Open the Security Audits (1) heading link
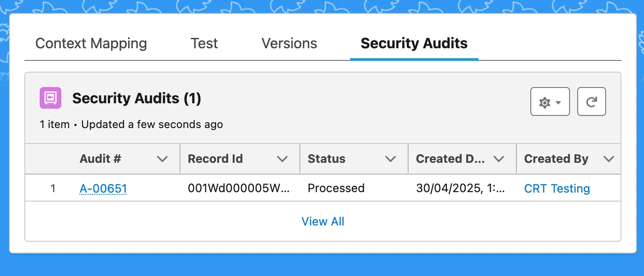The height and width of the screenshot is (276, 644). tap(136, 98)
